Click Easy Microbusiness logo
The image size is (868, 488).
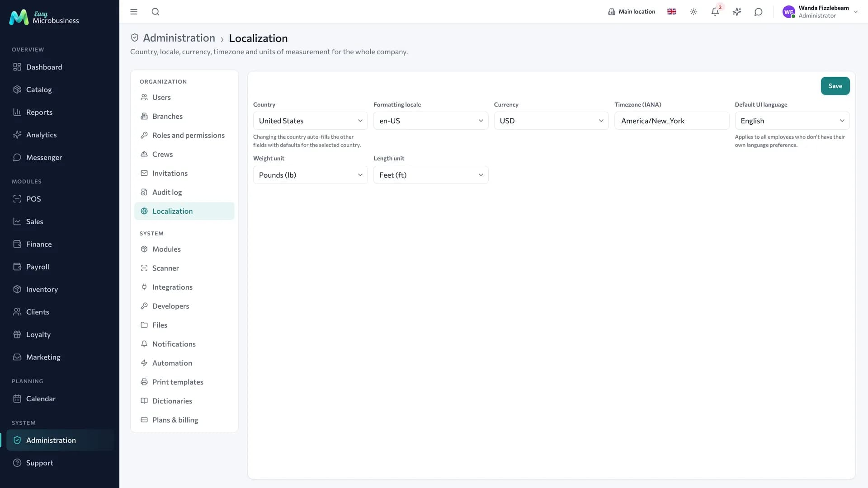[44, 17]
